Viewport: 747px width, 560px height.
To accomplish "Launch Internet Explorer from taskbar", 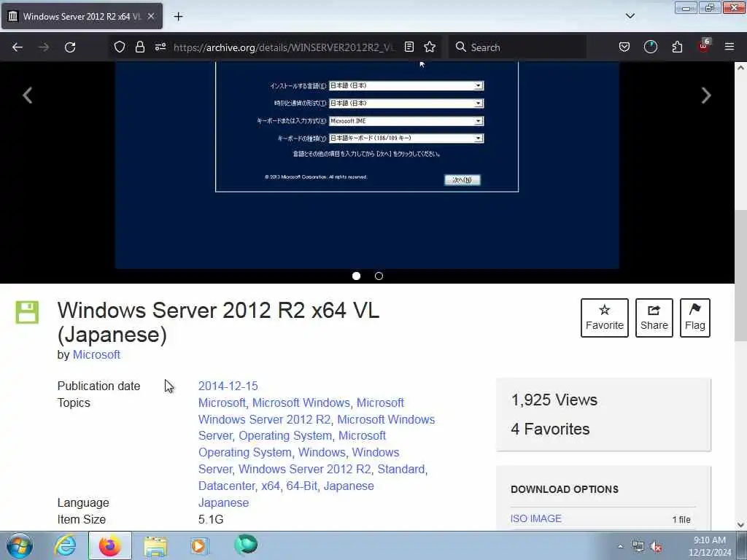I will [x=65, y=545].
